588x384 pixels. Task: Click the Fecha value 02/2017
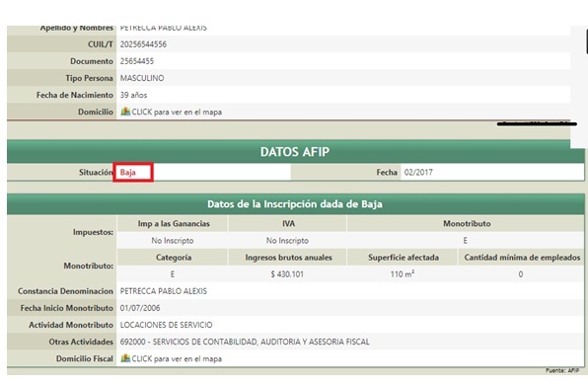(418, 173)
